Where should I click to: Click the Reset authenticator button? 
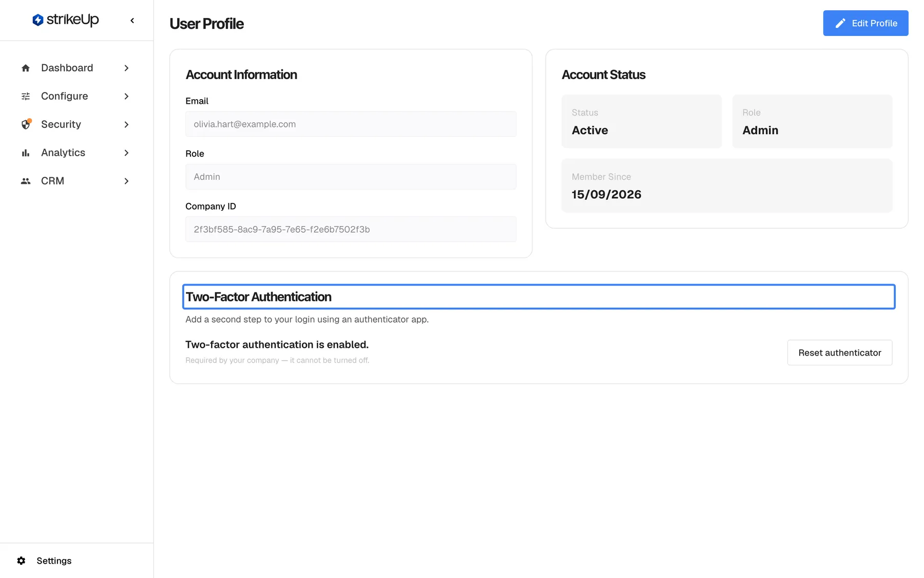pyautogui.click(x=840, y=352)
